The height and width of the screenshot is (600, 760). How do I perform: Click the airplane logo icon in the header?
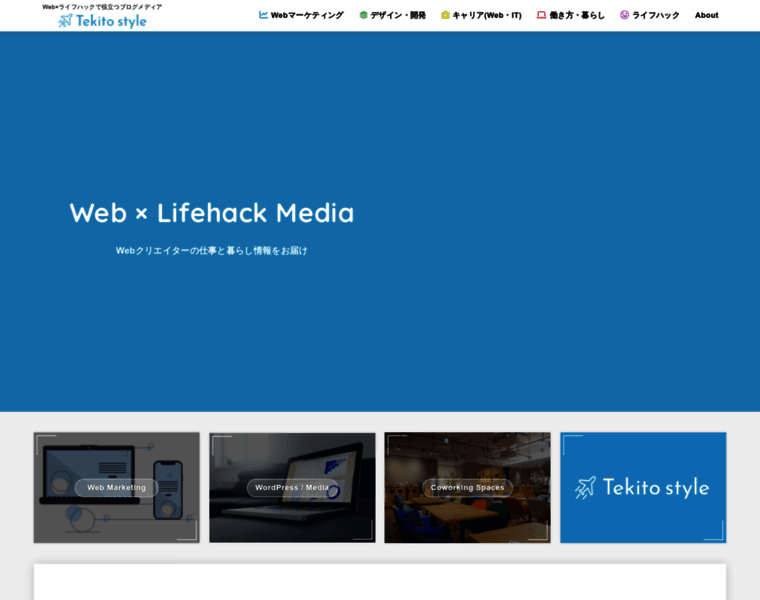66,21
